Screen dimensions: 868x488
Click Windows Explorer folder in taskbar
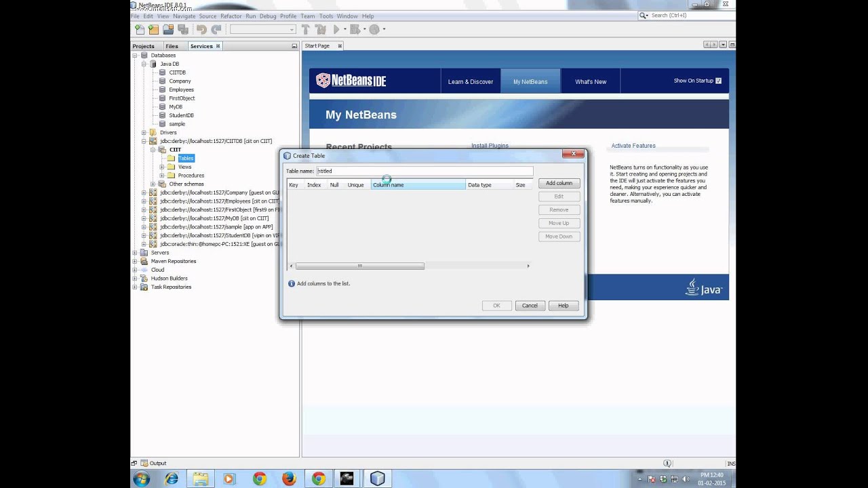(201, 479)
